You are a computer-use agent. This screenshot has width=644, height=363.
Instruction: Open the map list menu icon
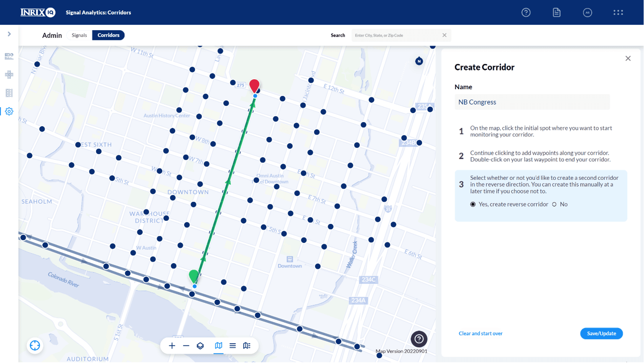coord(233,346)
